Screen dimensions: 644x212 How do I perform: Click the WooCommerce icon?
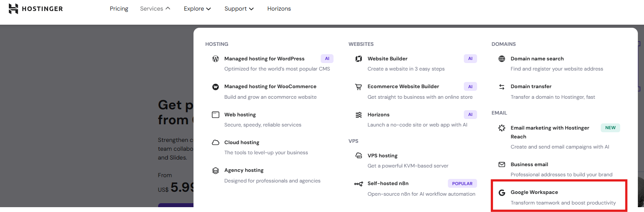[216, 87]
